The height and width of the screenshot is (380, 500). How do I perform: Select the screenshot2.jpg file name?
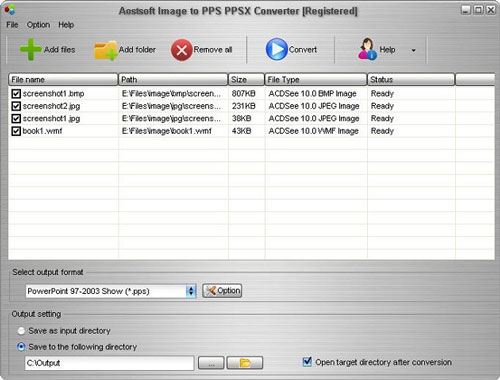click(x=51, y=106)
